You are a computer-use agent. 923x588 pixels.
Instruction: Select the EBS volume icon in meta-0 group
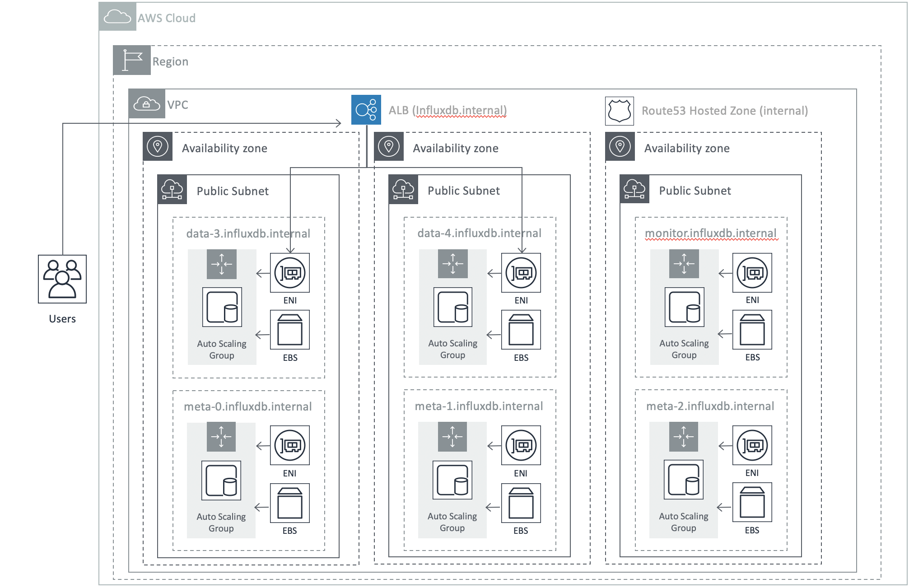click(x=289, y=503)
